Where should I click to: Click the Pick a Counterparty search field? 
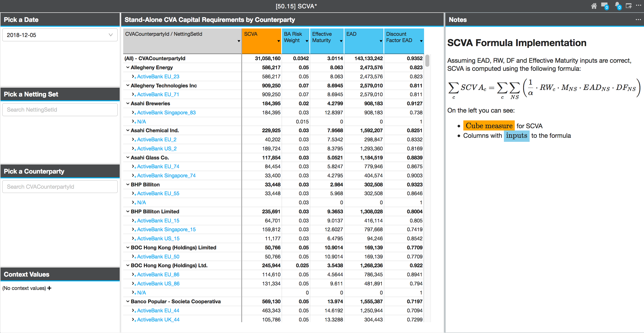60,187
